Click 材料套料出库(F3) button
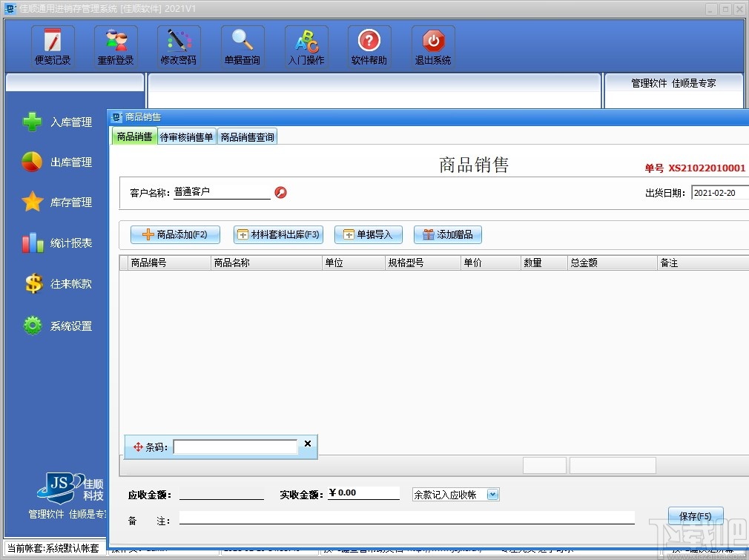Viewport: 749px width, 560px height. point(277,234)
